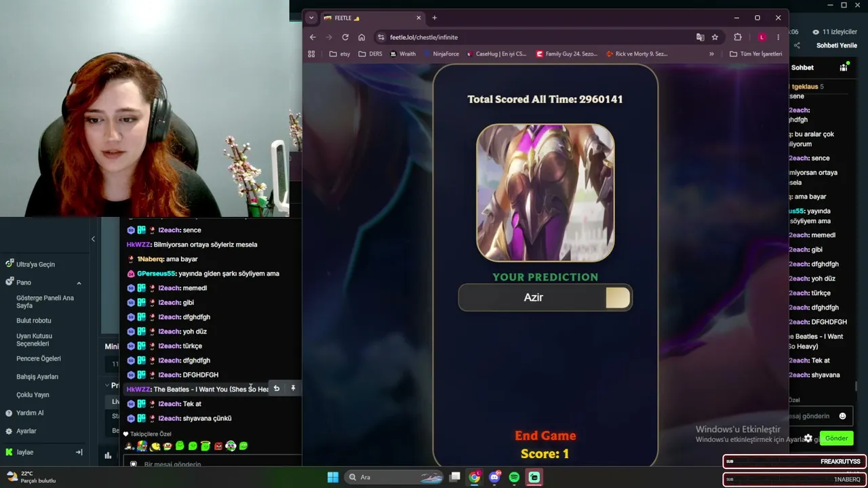
Task: Open the apps grid in bookmarks bar
Action: 311,54
